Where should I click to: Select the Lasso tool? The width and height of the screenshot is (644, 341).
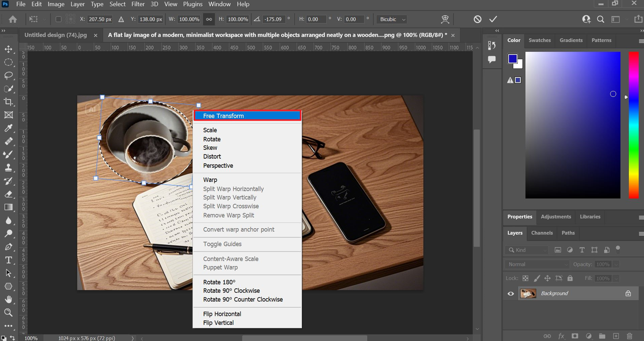(x=9, y=75)
